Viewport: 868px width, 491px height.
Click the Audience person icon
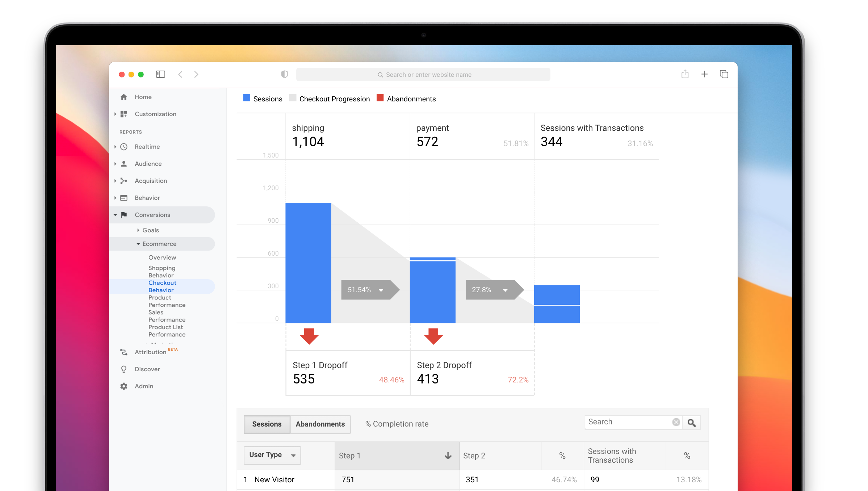tap(124, 164)
